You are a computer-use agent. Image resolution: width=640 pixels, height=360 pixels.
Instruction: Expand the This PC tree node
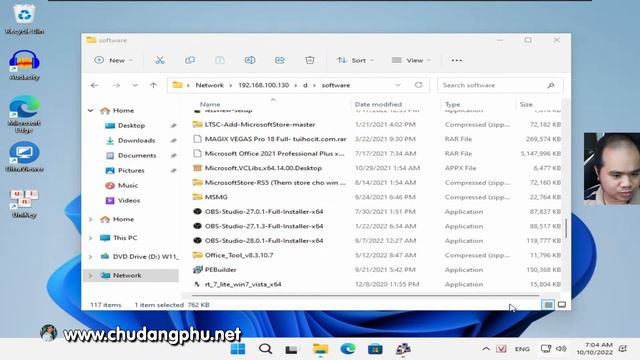91,238
